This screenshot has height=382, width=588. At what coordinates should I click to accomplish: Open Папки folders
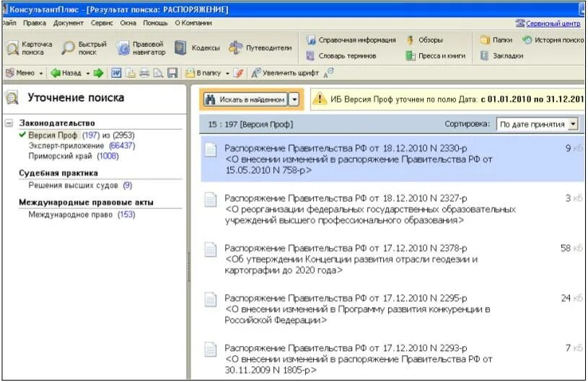coord(496,40)
